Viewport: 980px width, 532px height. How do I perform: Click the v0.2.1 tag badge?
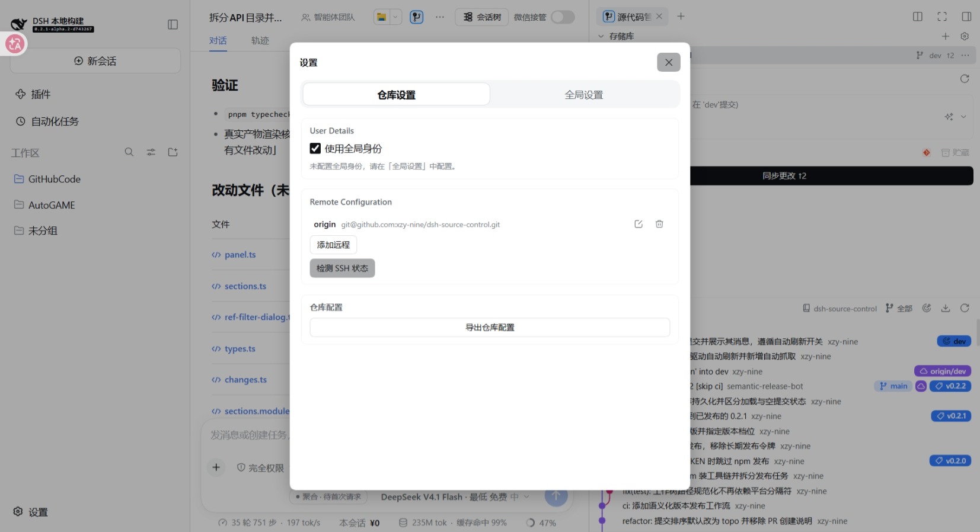click(951, 416)
